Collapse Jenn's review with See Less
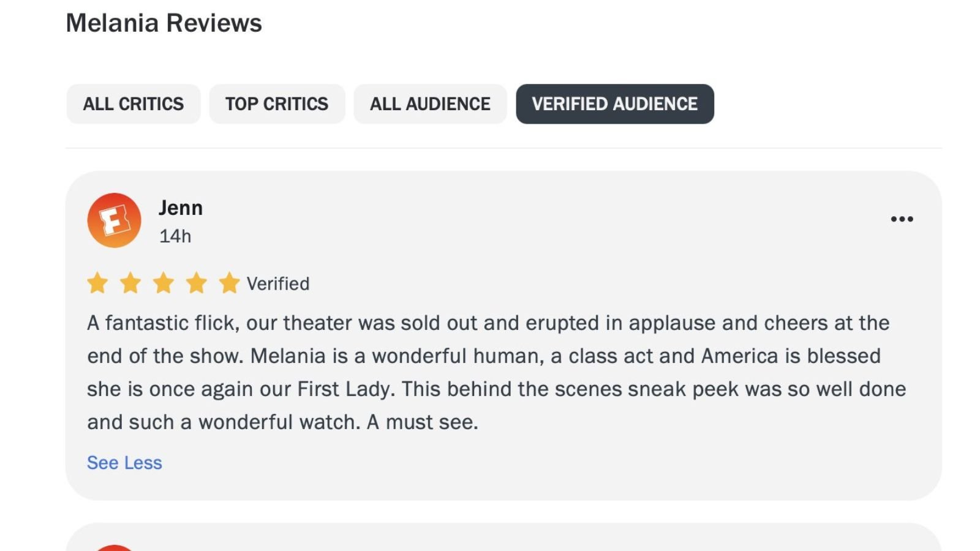This screenshot has width=980, height=551. pos(124,463)
